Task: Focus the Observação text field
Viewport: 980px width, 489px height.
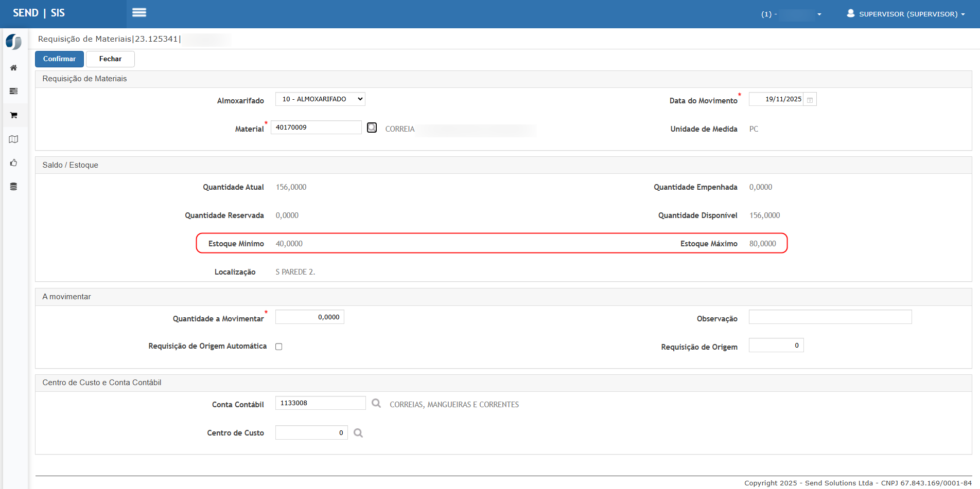Action: click(830, 317)
